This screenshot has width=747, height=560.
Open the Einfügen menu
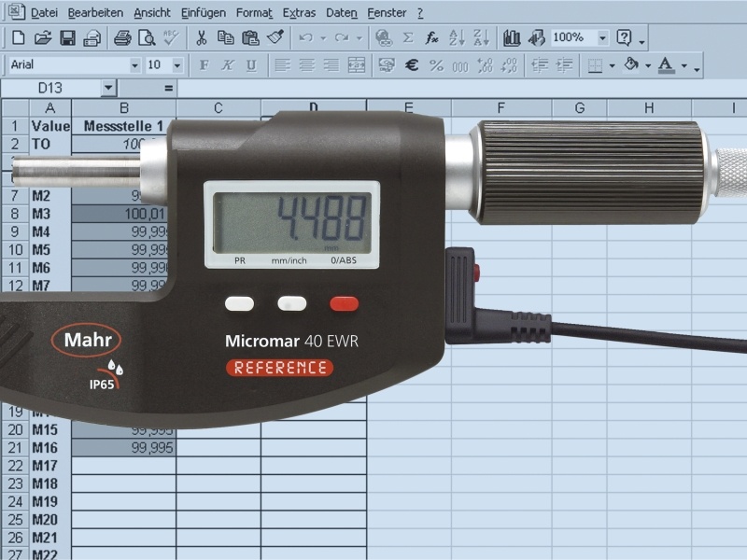pos(204,13)
